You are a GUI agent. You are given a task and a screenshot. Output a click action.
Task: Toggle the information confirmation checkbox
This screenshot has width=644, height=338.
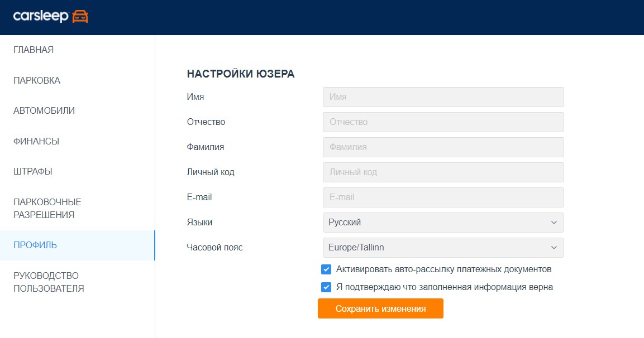327,288
